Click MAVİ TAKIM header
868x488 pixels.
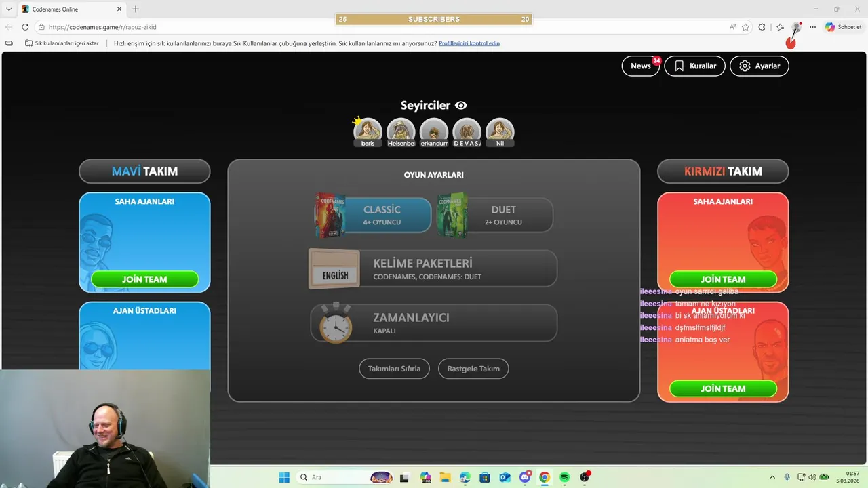(144, 171)
